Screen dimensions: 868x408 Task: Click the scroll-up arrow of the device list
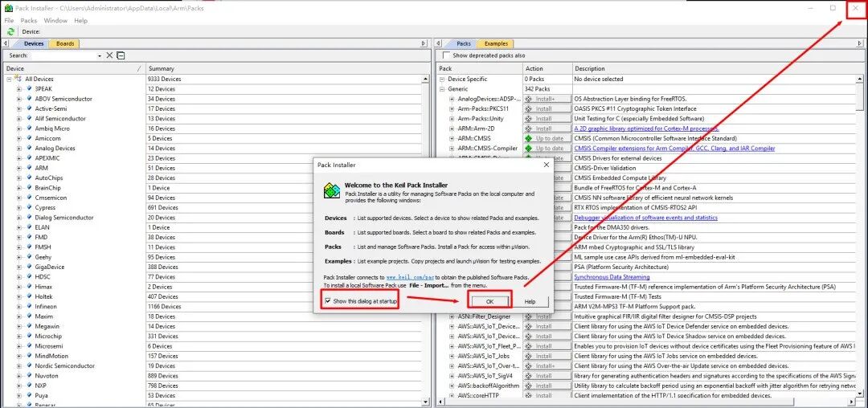(x=426, y=79)
